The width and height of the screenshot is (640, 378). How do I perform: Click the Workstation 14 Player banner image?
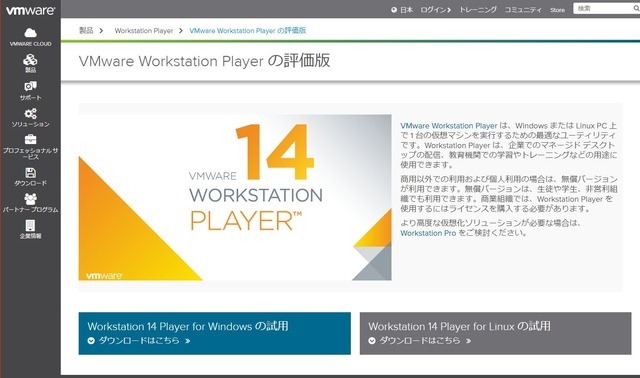[235, 198]
